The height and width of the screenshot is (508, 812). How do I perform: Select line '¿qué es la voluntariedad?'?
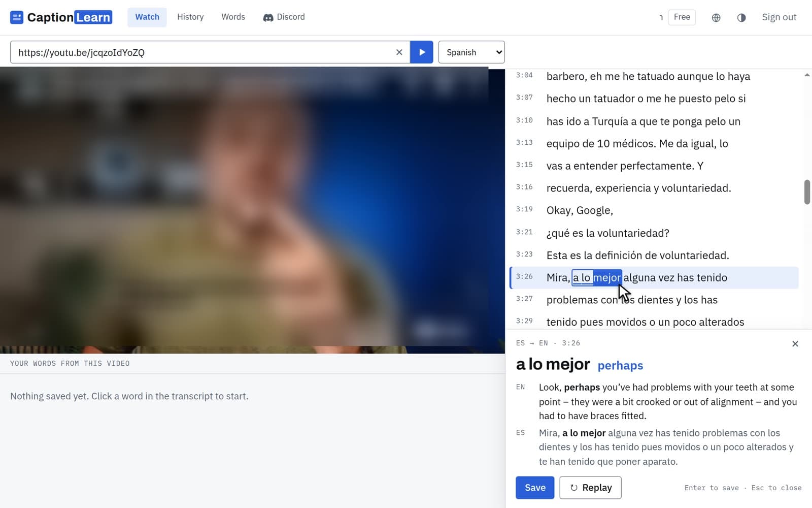(x=654, y=233)
